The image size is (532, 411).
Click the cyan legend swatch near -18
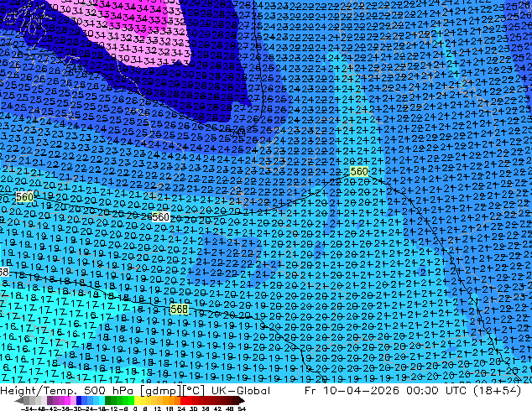click(x=102, y=400)
